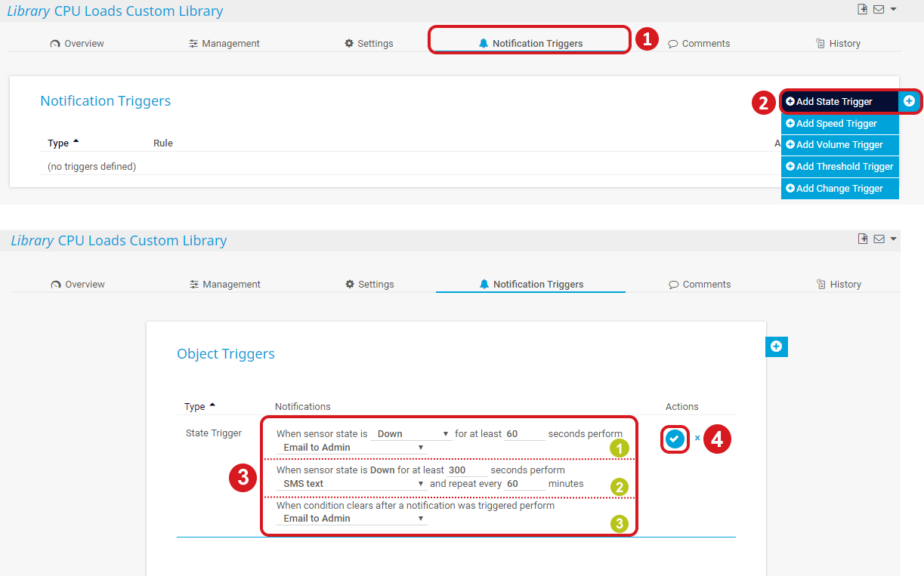Click the plus icon beside Add State Trigger
Screen dimensions: 924x576
tap(909, 101)
